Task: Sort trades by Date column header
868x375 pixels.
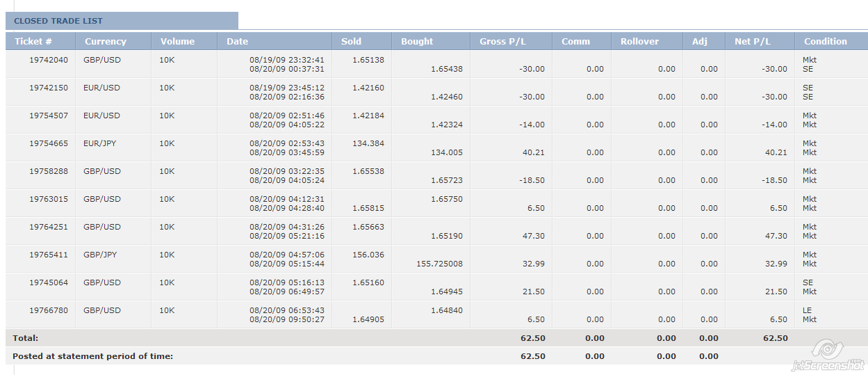Action: tap(237, 42)
